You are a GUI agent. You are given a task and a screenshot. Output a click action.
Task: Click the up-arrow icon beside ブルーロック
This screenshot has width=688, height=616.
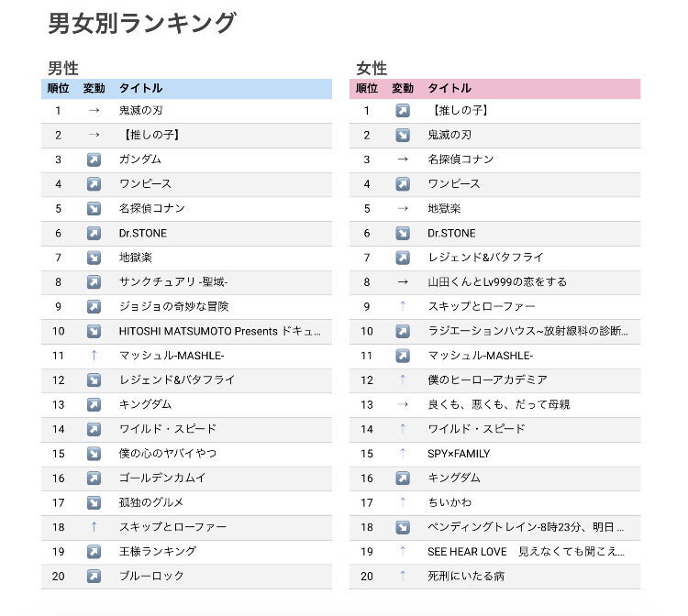tap(94, 576)
